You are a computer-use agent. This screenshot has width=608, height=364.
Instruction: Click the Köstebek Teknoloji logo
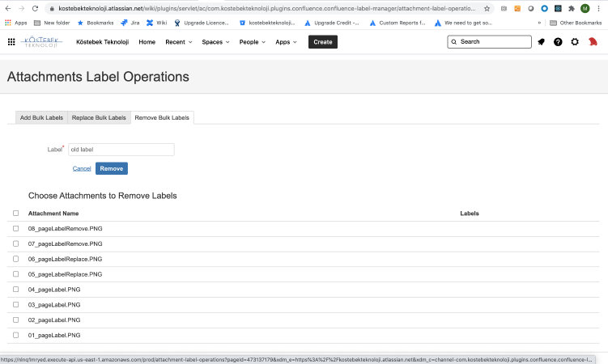click(x=43, y=41)
